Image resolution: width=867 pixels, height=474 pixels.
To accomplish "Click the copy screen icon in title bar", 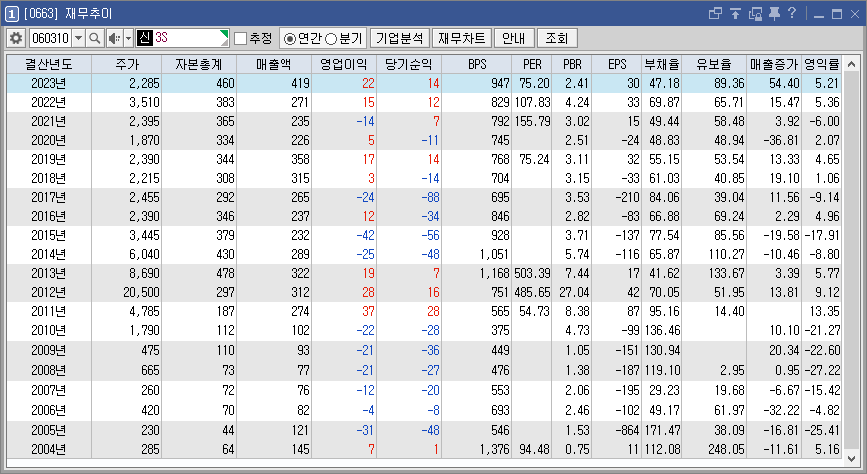I will (x=755, y=13).
